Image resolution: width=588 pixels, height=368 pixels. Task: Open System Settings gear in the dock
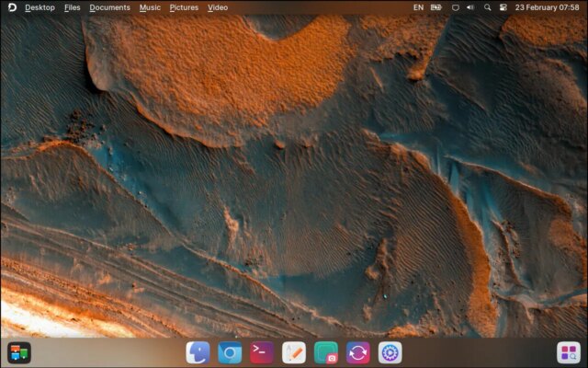pos(390,352)
